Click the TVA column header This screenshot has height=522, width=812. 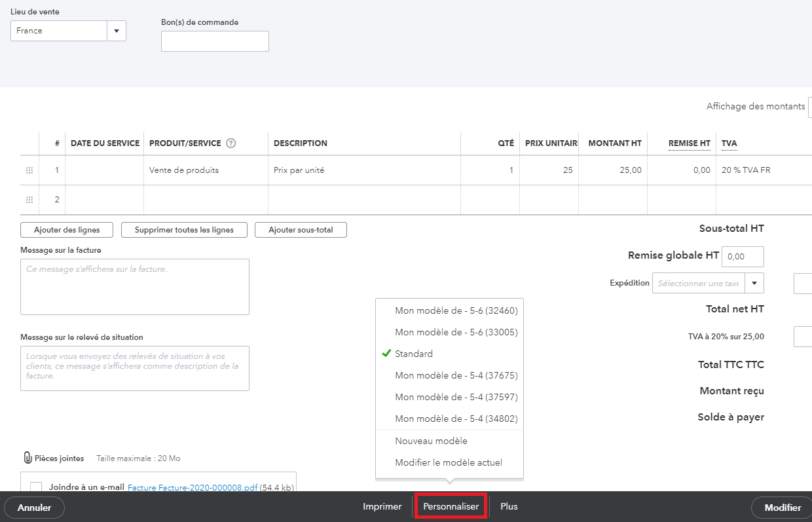(x=729, y=143)
